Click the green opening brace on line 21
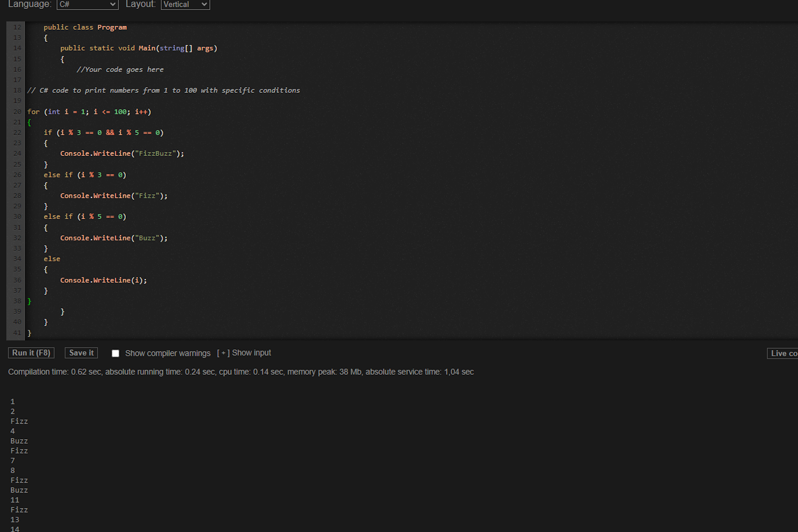 pyautogui.click(x=29, y=122)
